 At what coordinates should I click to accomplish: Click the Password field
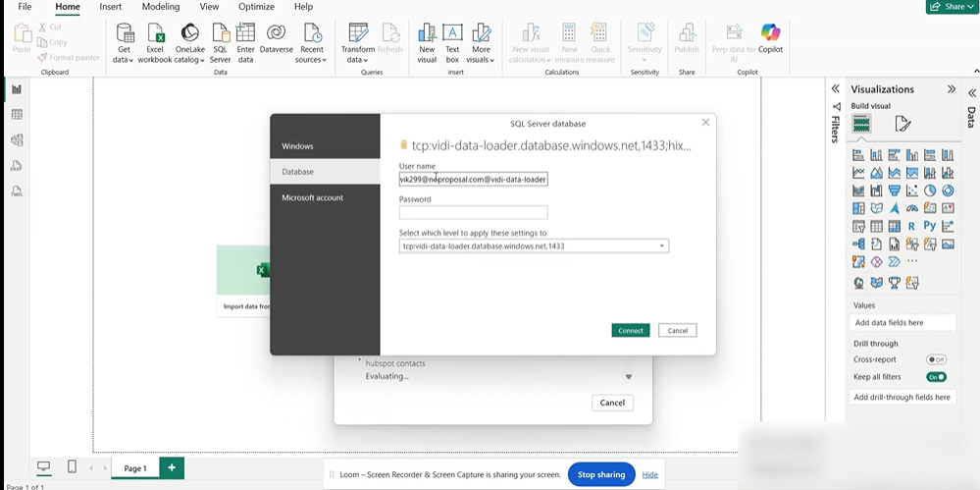coord(473,212)
